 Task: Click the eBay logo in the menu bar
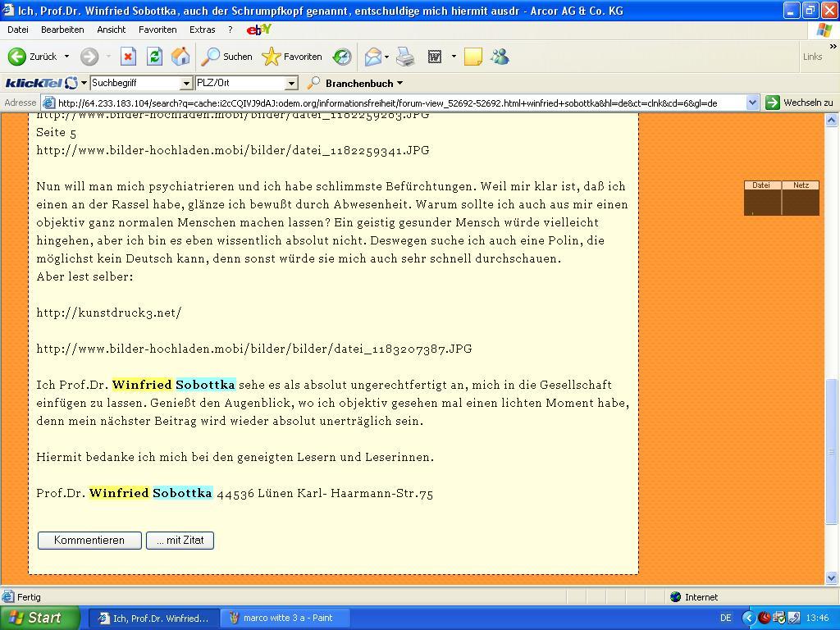coord(258,30)
